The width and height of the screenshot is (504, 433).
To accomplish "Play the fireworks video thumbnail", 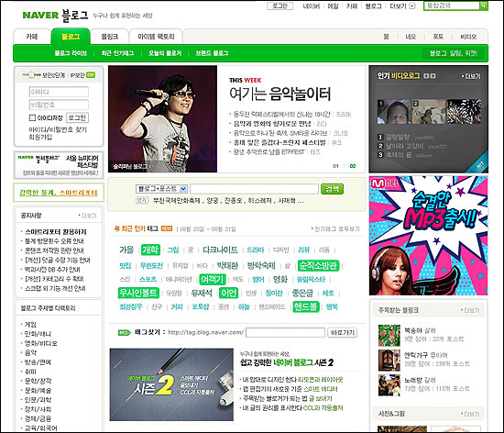I will click(x=465, y=112).
